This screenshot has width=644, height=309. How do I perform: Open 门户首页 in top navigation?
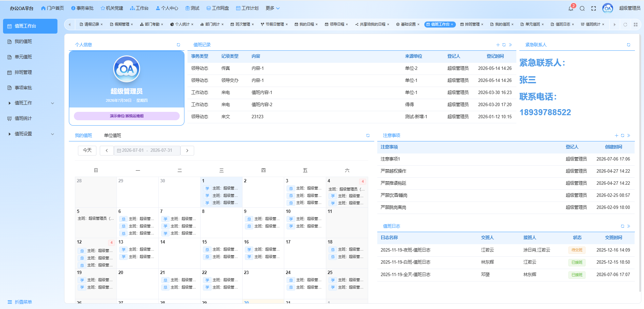coord(52,8)
